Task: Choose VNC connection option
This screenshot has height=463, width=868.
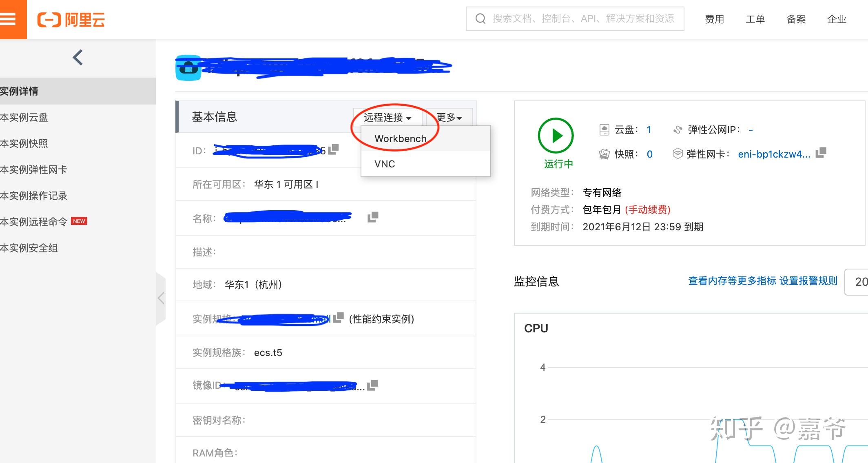Action: click(x=385, y=164)
